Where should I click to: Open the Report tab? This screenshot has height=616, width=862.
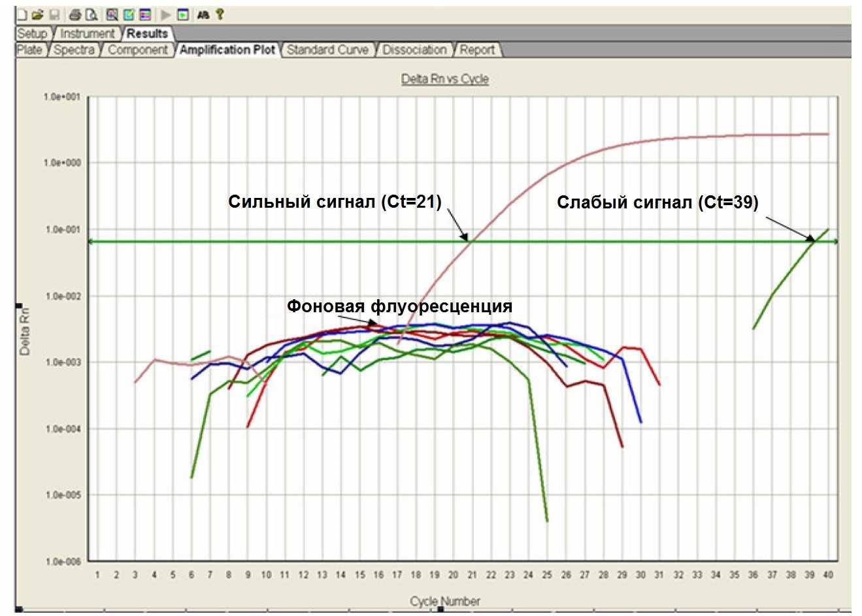477,50
